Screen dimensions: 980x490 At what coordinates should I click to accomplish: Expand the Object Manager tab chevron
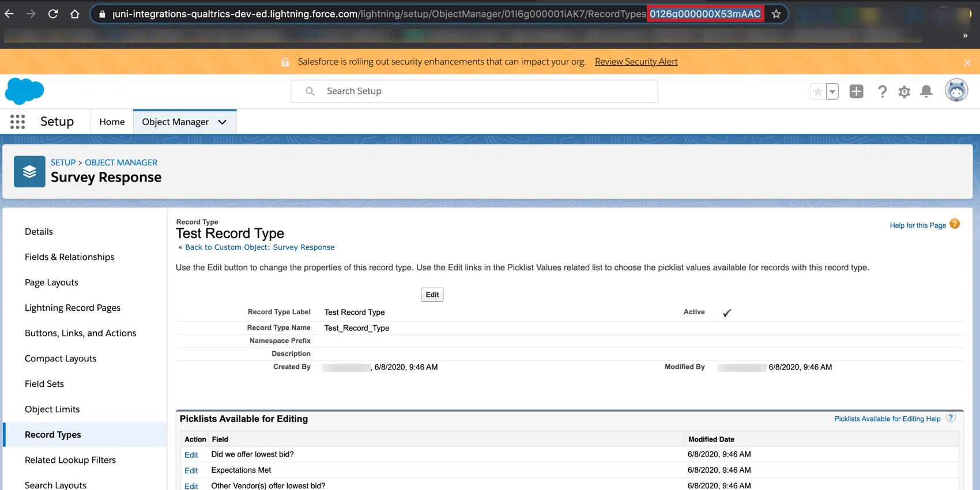point(223,122)
